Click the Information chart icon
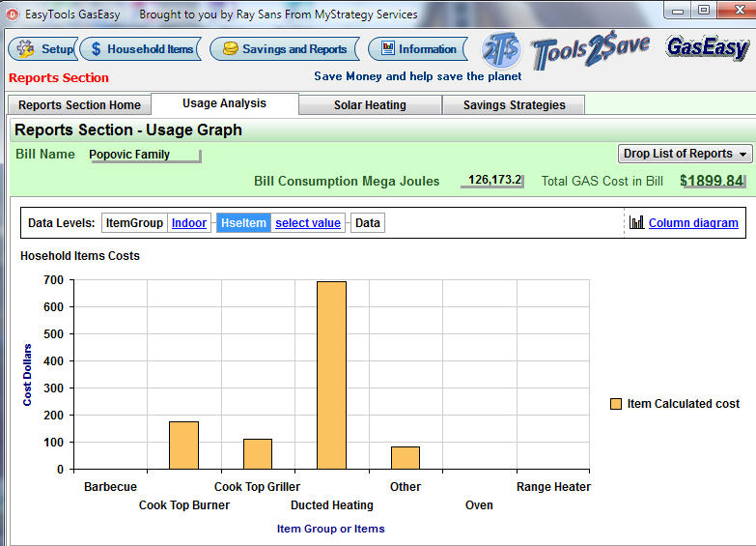This screenshot has height=546, width=756. pyautogui.click(x=386, y=49)
